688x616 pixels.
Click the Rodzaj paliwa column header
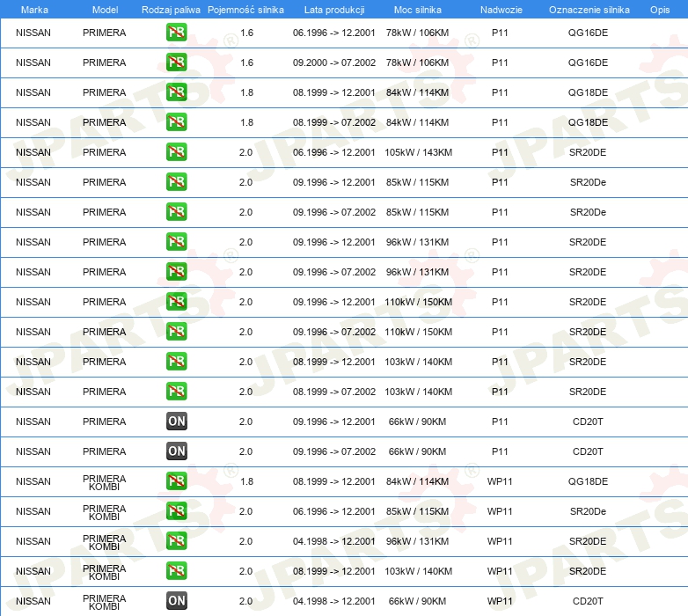point(171,10)
